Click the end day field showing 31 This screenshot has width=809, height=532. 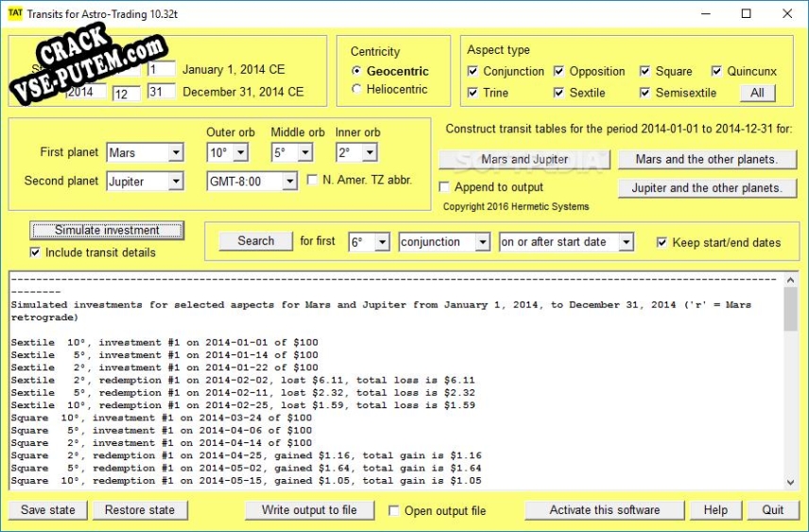[x=162, y=92]
